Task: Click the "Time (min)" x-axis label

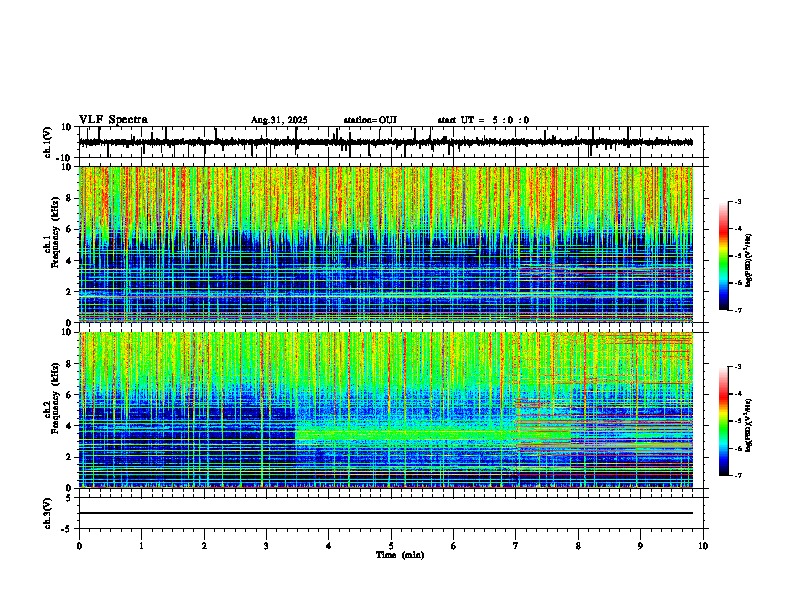Action: point(400,555)
